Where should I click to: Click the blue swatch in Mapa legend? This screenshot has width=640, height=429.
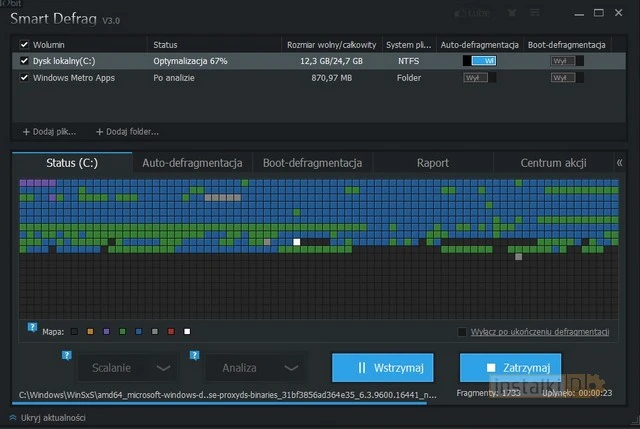139,331
